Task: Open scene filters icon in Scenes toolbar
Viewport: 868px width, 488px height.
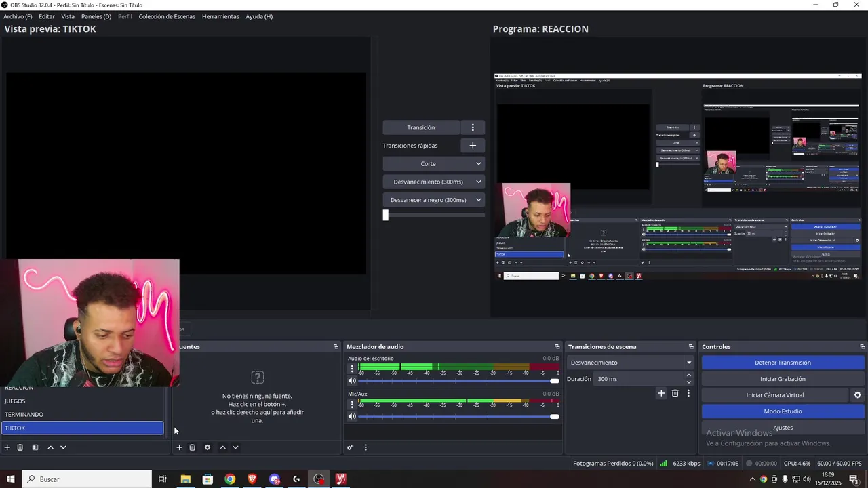Action: [x=35, y=447]
